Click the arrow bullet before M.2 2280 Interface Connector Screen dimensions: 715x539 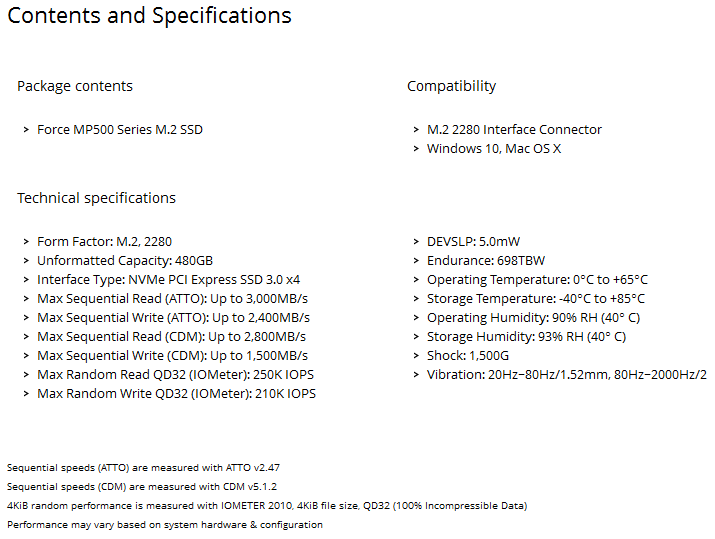tap(416, 130)
